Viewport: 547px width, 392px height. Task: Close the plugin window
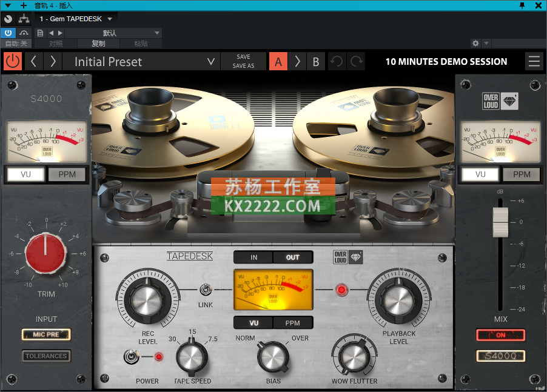click(x=539, y=5)
